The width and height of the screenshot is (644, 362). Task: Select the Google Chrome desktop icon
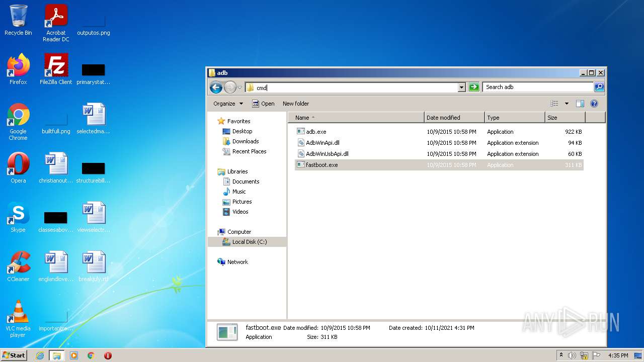point(18,122)
